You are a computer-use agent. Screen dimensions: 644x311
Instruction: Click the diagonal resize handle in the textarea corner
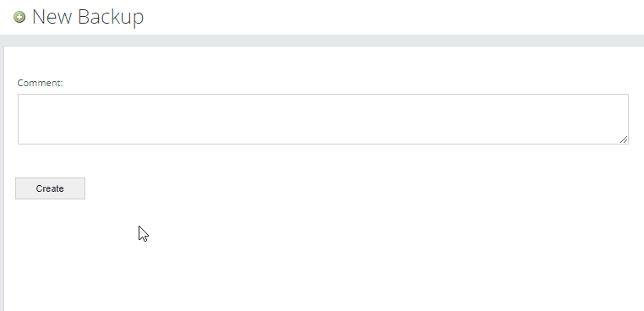624,139
